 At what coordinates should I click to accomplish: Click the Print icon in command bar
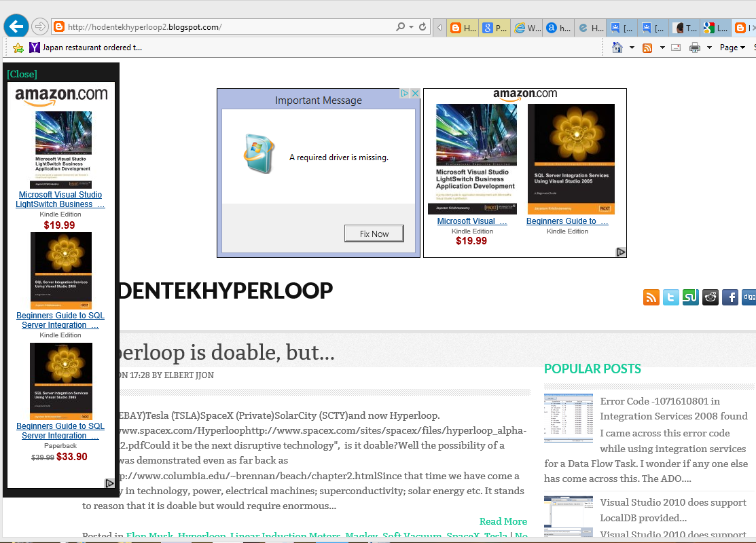click(x=695, y=48)
